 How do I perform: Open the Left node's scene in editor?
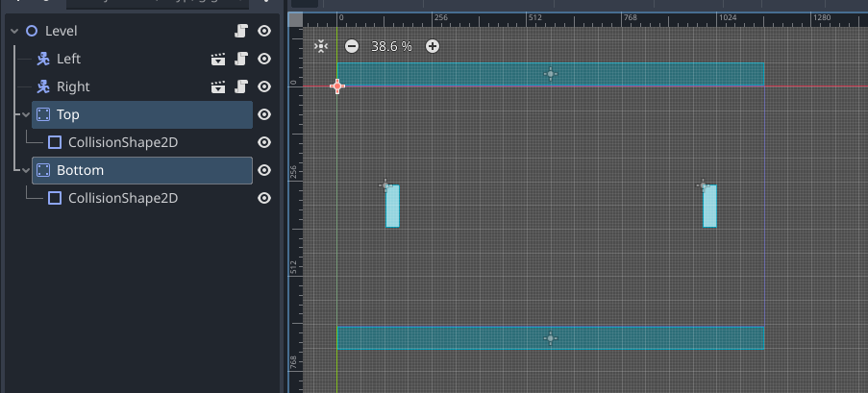(x=218, y=59)
